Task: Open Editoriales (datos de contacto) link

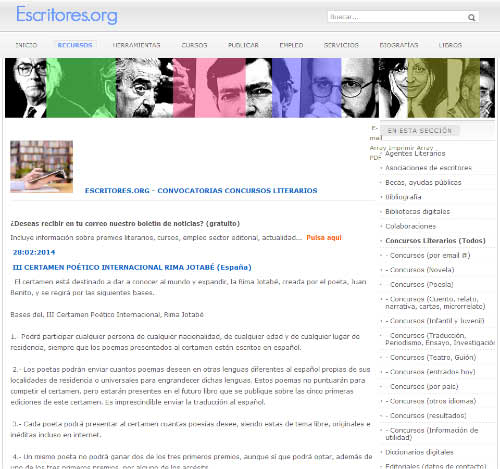Action: pos(436,466)
